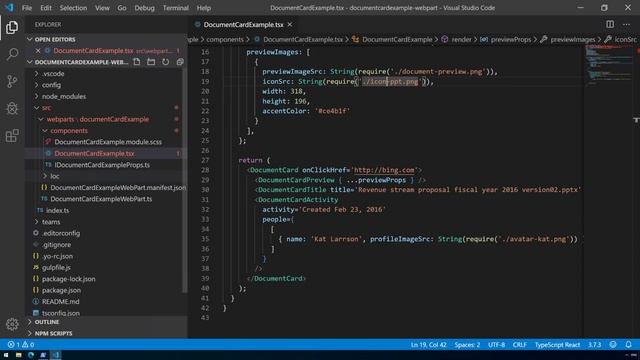640x360 pixels.
Task: Open index.ts in the explorer
Action: point(57,211)
